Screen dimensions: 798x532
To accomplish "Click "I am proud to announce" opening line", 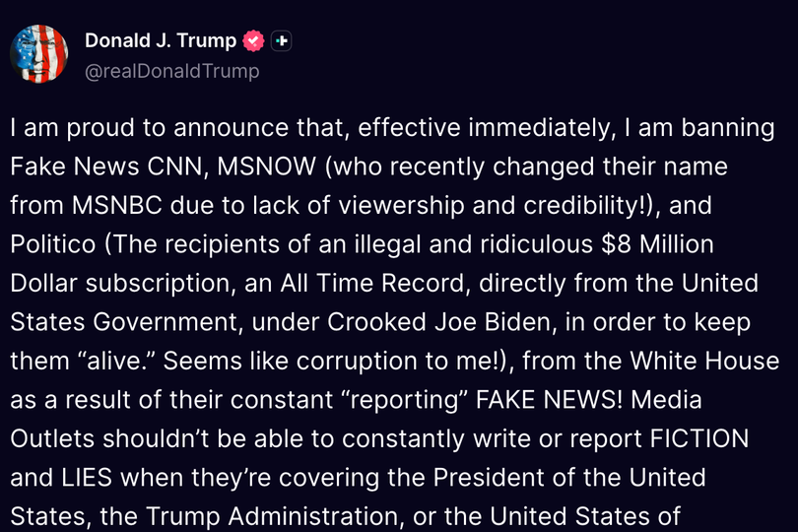I will (149, 128).
